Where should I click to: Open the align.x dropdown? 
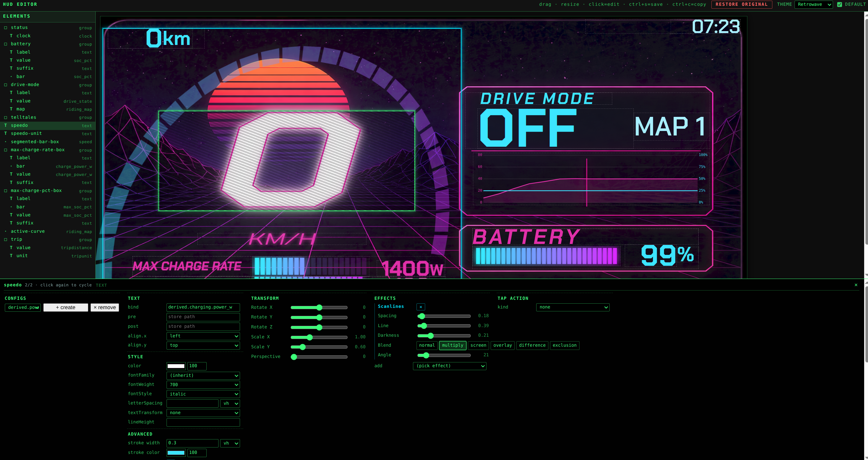(203, 336)
